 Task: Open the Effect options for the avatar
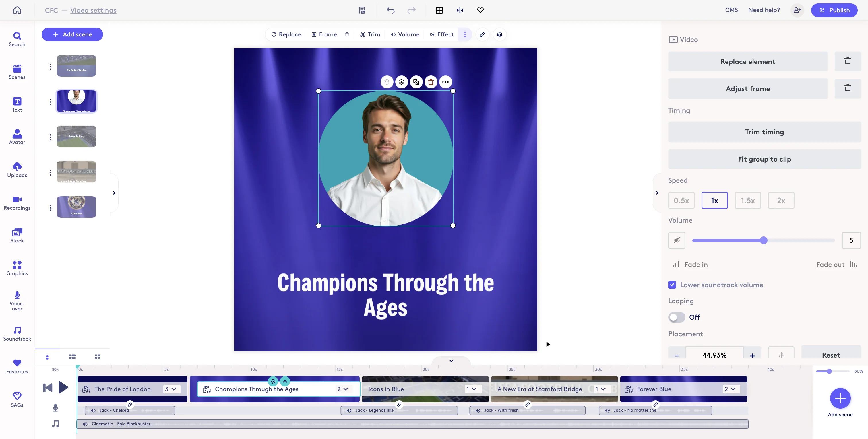pos(442,34)
